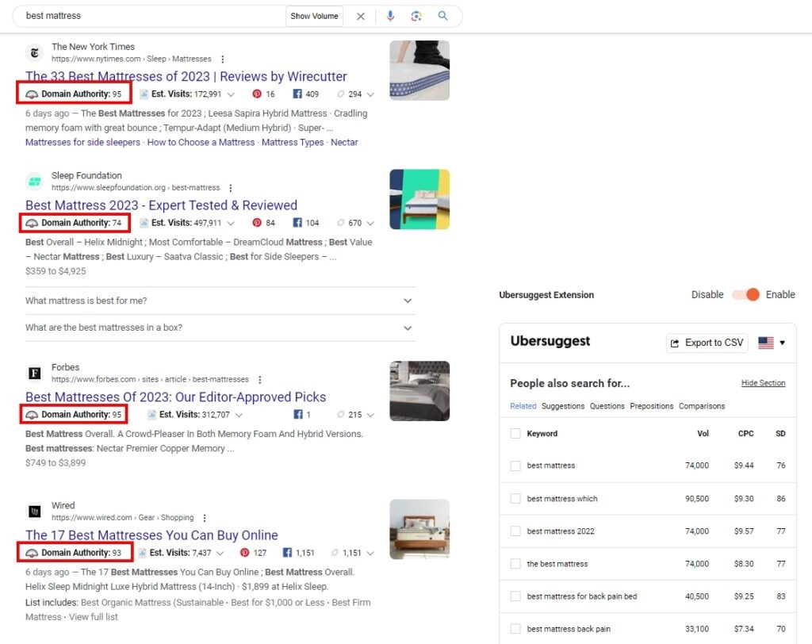The image size is (812, 644).
Task: Switch to the Questions tab
Action: pyautogui.click(x=607, y=406)
